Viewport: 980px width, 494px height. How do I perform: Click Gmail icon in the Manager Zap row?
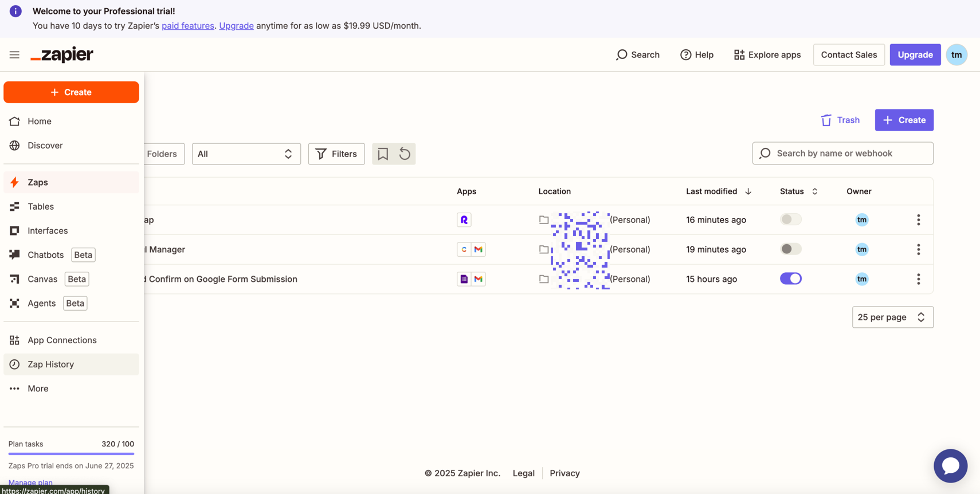(478, 249)
